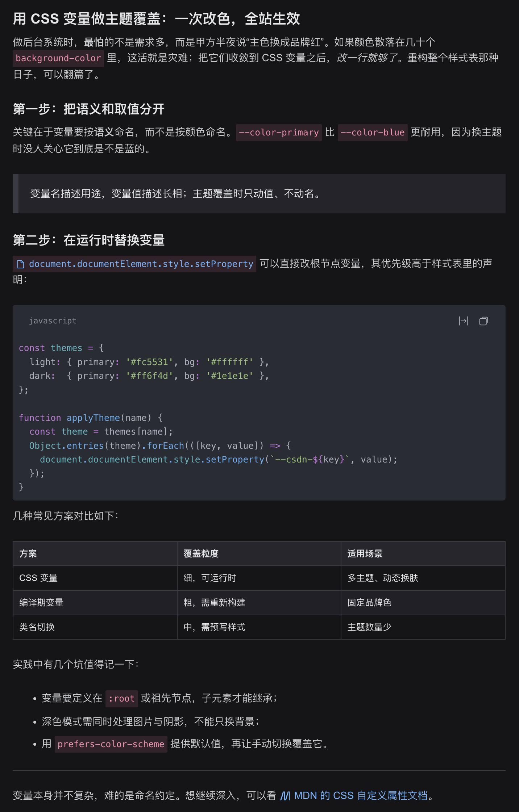Copy code with the copy icon

pyautogui.click(x=483, y=321)
